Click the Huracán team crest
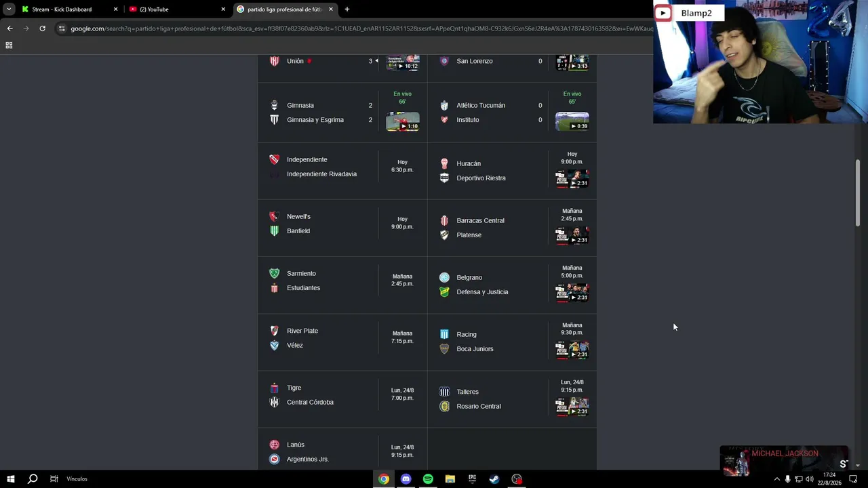Screen dimensions: 868x488 tap(444, 163)
